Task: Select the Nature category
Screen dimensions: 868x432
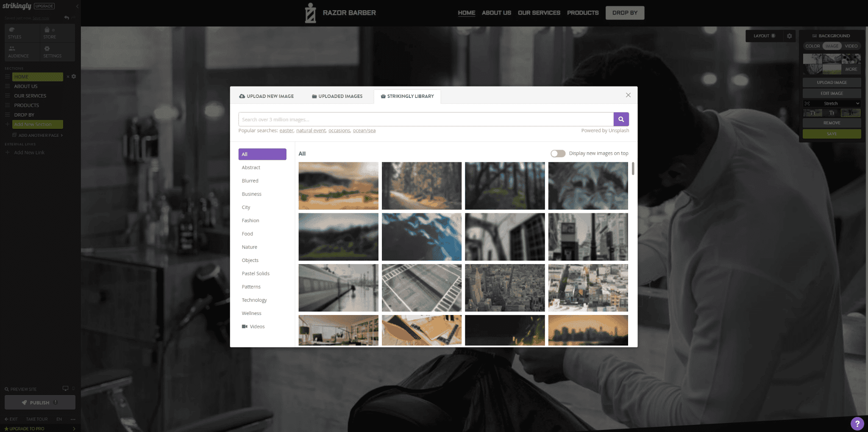Action: (249, 247)
